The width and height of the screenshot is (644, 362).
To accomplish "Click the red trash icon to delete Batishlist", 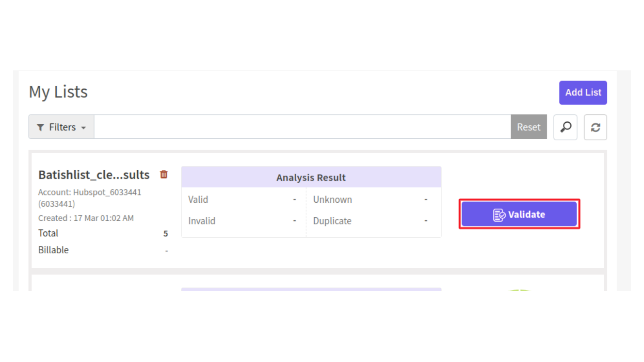I will tap(163, 175).
